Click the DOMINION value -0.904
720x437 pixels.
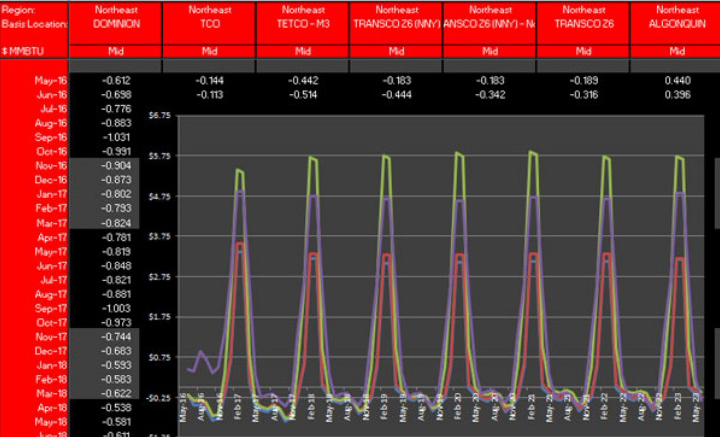(x=116, y=166)
